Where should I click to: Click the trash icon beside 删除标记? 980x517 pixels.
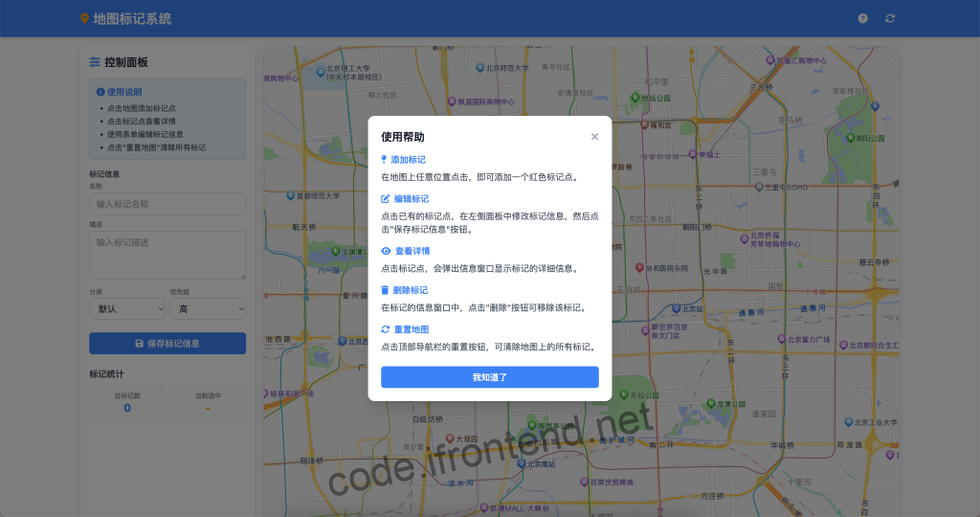coord(385,290)
